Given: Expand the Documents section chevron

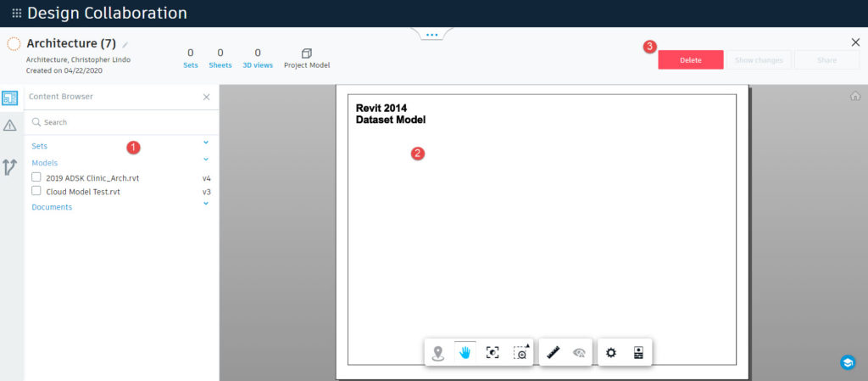Looking at the screenshot, I should pyautogui.click(x=206, y=204).
